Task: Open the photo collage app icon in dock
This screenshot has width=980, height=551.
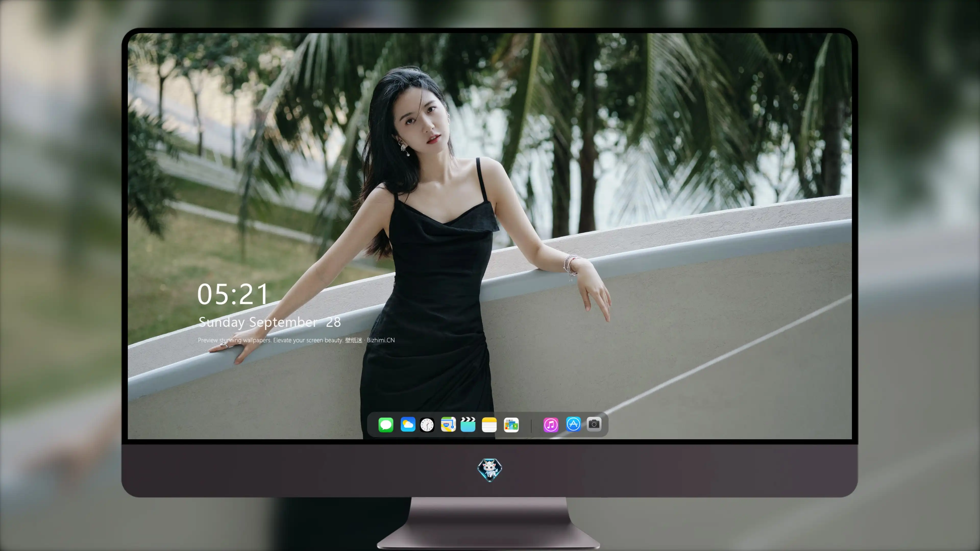Action: 511,425
